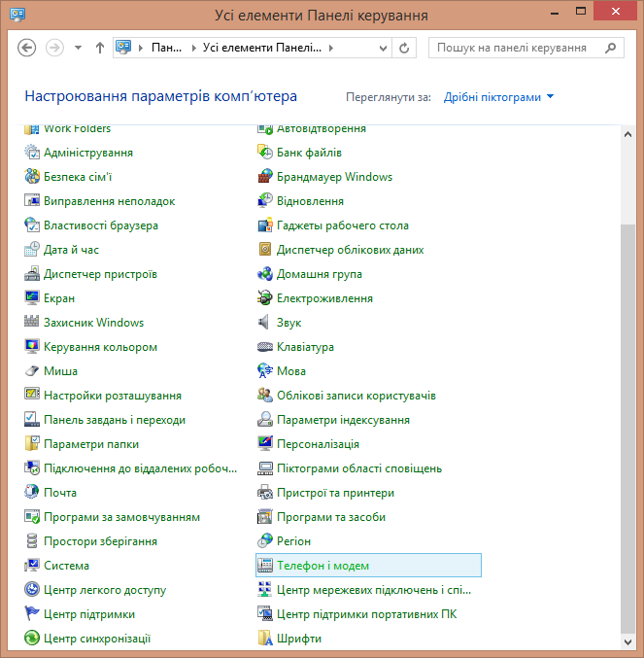Click the Миша mouse icon
Screen dimensions: 644x658
[x=32, y=371]
